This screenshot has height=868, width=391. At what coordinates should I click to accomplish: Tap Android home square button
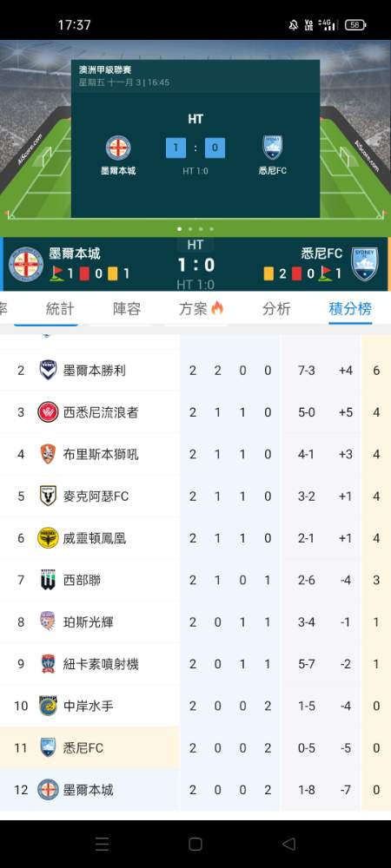click(x=195, y=844)
